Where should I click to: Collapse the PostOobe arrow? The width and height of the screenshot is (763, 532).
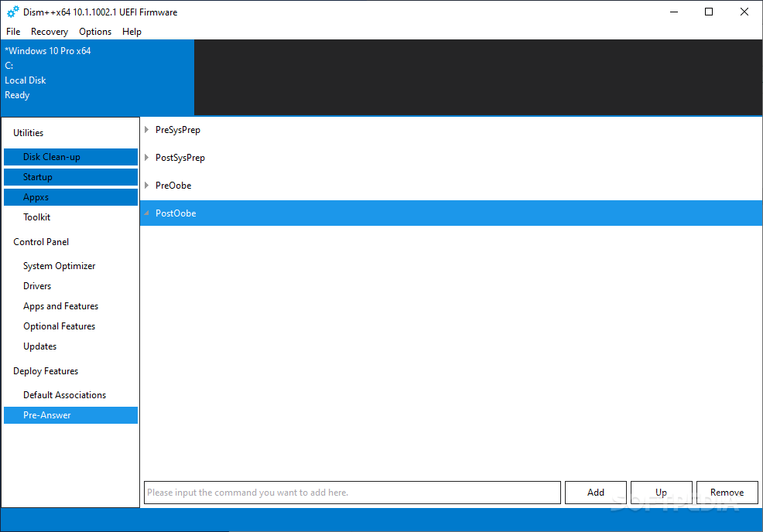pos(146,213)
